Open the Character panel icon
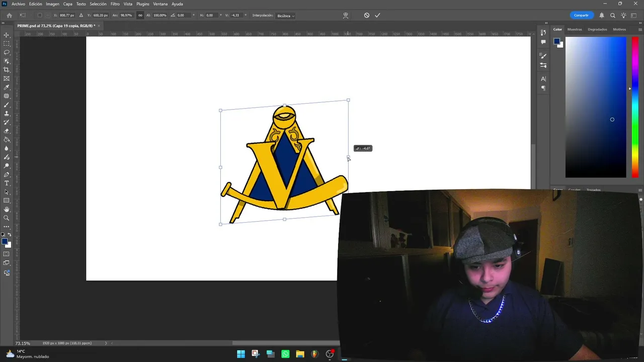The height and width of the screenshot is (362, 644). [543, 79]
